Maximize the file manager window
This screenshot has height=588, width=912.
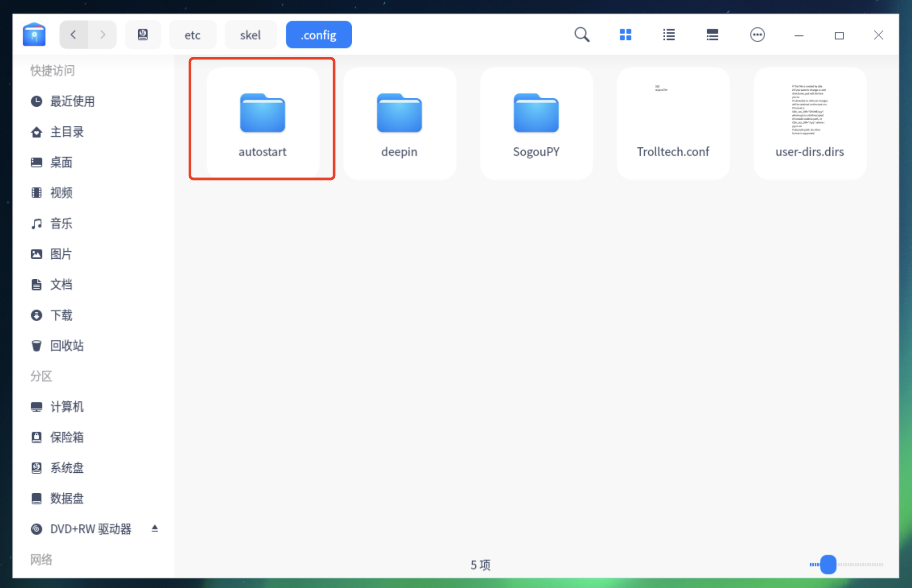point(839,35)
